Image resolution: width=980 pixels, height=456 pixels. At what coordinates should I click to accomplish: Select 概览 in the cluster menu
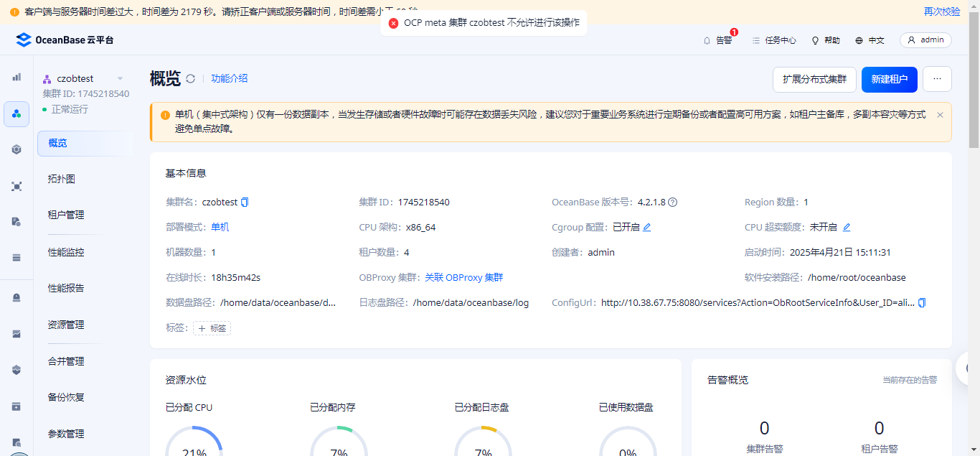pyautogui.click(x=85, y=143)
